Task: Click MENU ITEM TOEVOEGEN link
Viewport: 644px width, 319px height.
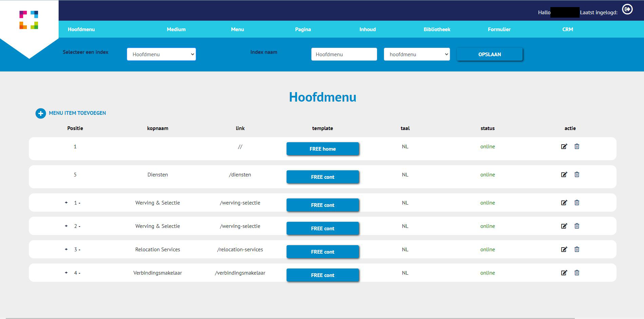Action: (77, 113)
